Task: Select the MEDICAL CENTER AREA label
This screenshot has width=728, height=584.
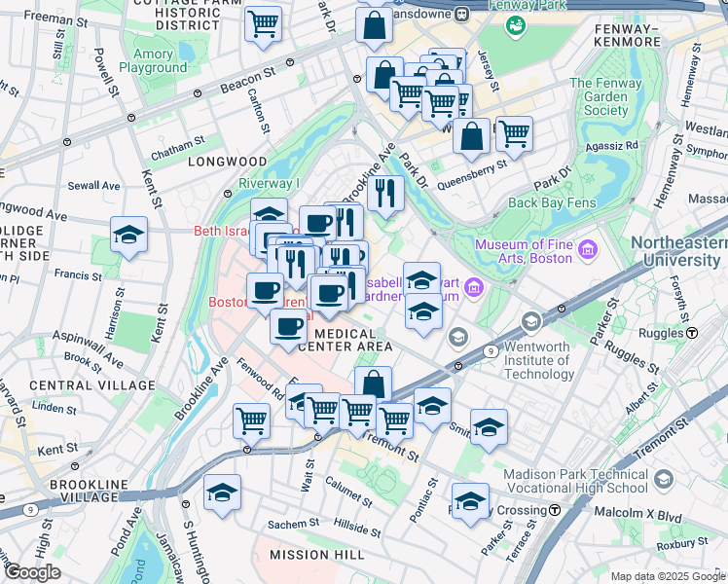Action: coord(345,341)
